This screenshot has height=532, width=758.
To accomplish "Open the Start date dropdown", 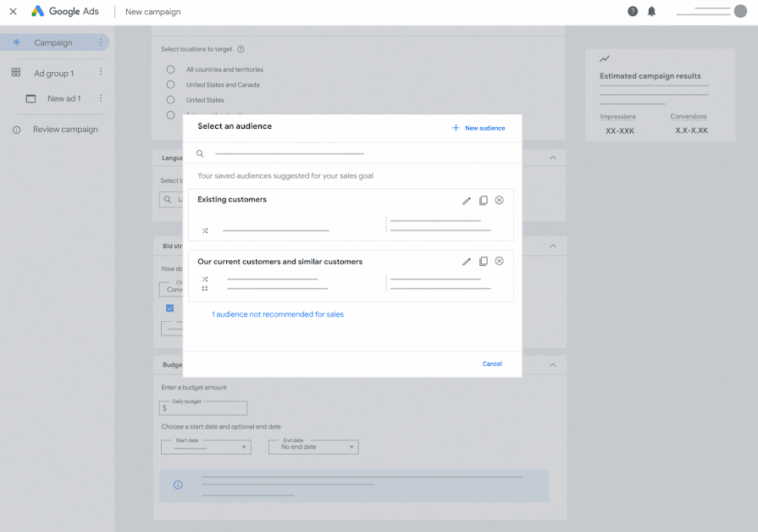I will coord(206,447).
